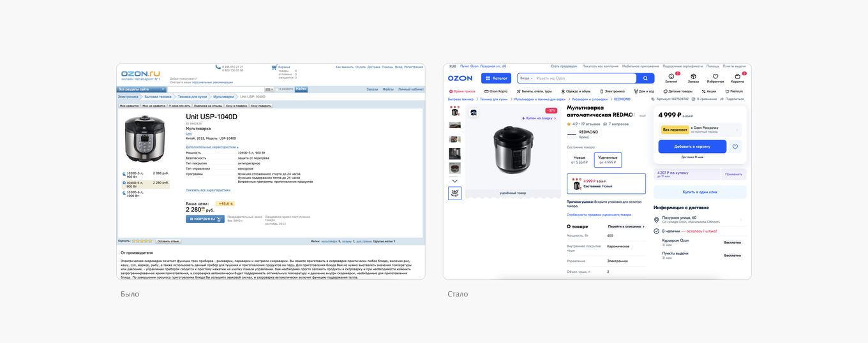
Task: Add to favorites with heart beside Добавить в корзину
Action: pos(735,147)
